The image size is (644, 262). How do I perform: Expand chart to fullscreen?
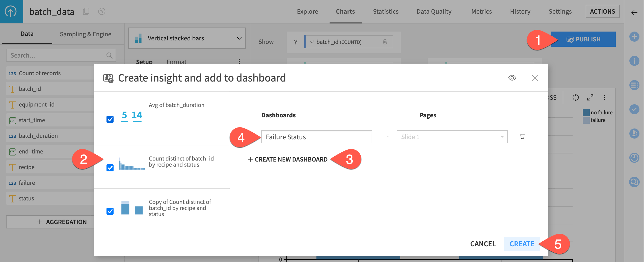(x=590, y=97)
